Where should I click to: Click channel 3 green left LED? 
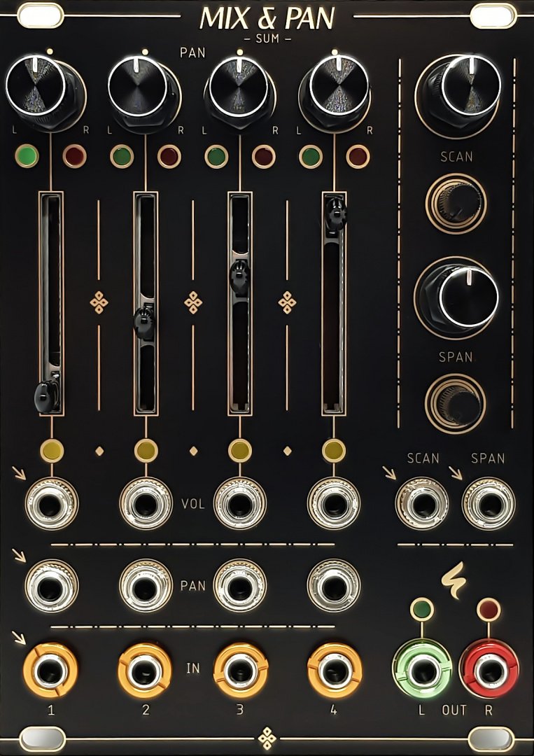point(216,156)
